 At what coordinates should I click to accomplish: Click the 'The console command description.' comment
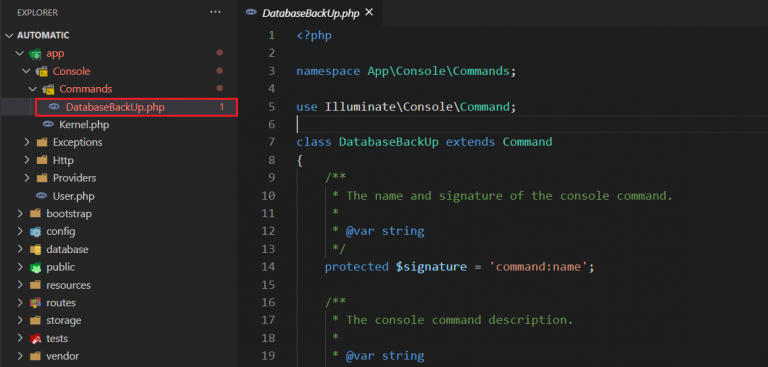(x=459, y=320)
